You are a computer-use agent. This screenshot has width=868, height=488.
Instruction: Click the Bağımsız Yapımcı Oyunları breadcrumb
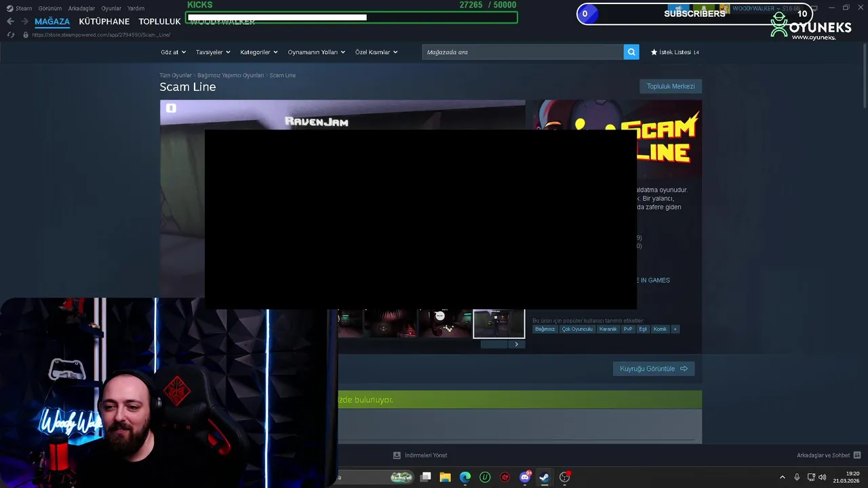coord(231,75)
